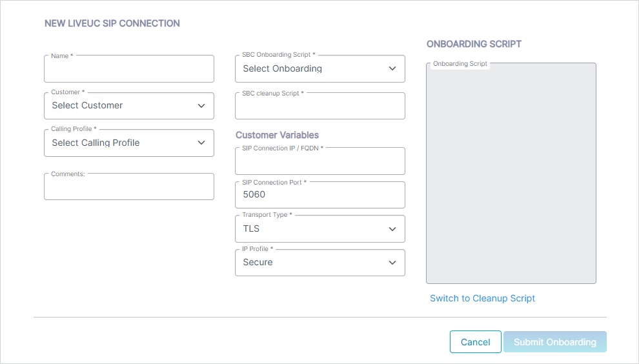Click the Customer Variables section heading
Image resolution: width=639 pixels, height=364 pixels.
click(277, 135)
